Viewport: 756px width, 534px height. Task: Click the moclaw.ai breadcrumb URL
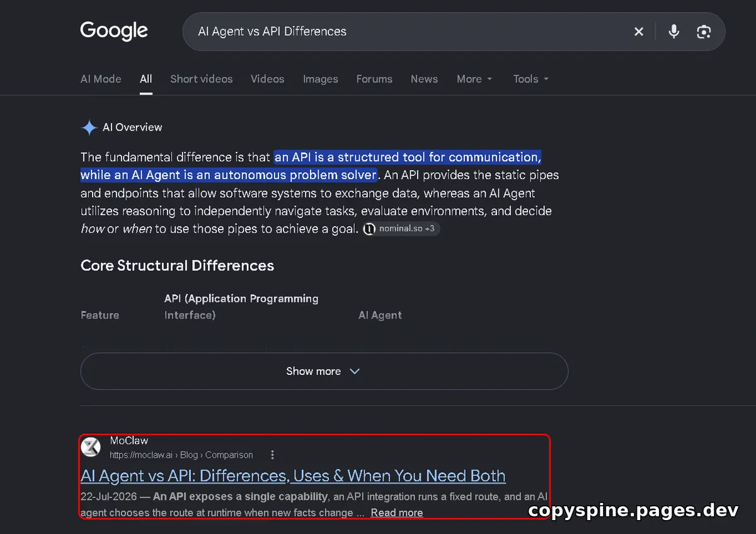click(x=181, y=455)
